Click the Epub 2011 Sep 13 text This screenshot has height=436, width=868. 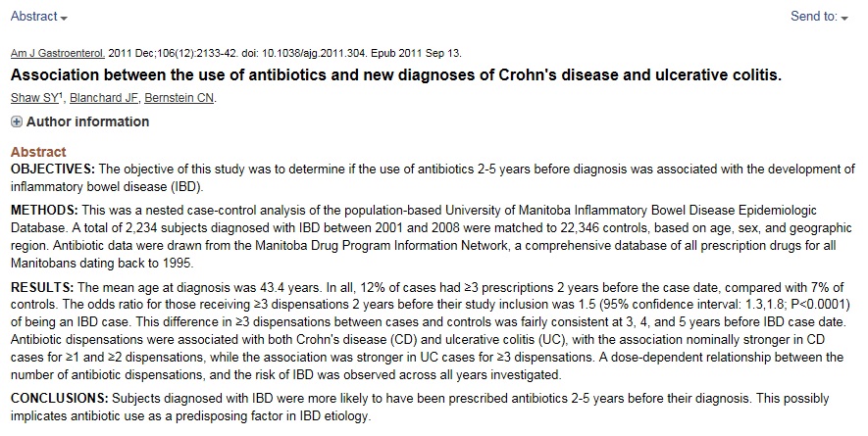(x=416, y=54)
